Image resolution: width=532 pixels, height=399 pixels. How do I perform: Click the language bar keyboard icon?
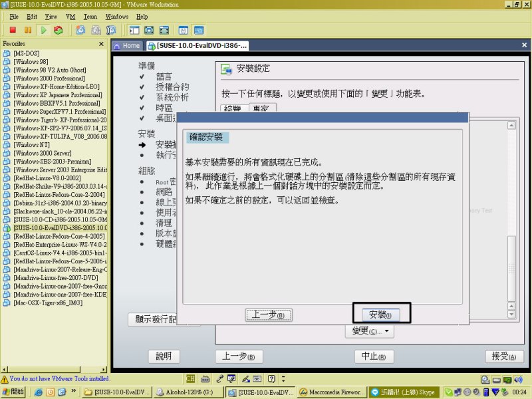pyautogui.click(x=205, y=379)
